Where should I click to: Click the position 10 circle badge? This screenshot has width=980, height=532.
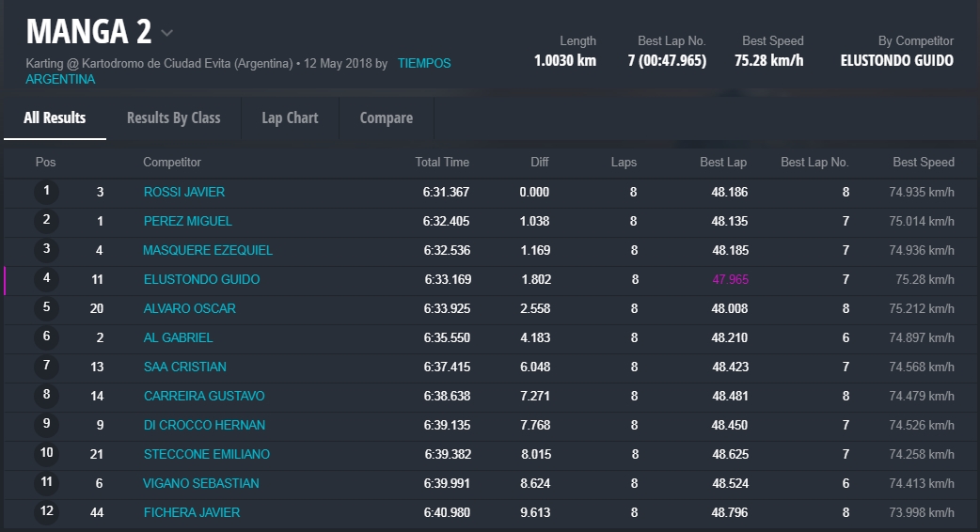click(x=46, y=454)
